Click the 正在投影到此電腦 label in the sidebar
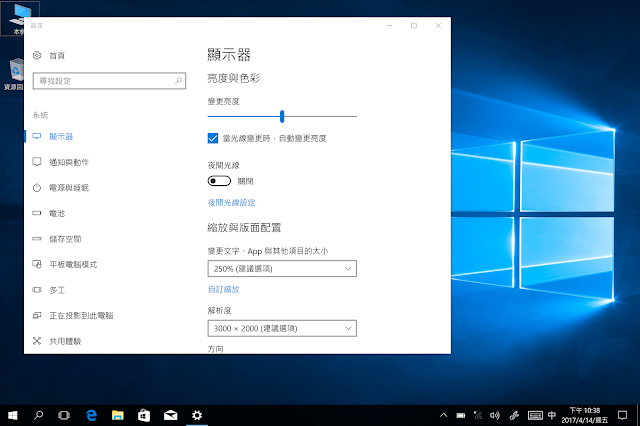640x426 pixels. point(81,315)
